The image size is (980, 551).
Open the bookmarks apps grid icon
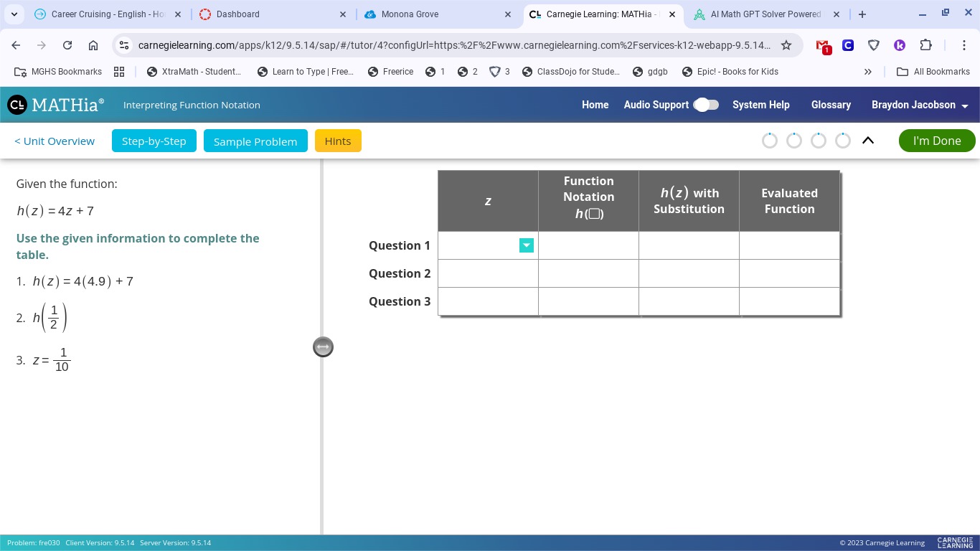[119, 72]
